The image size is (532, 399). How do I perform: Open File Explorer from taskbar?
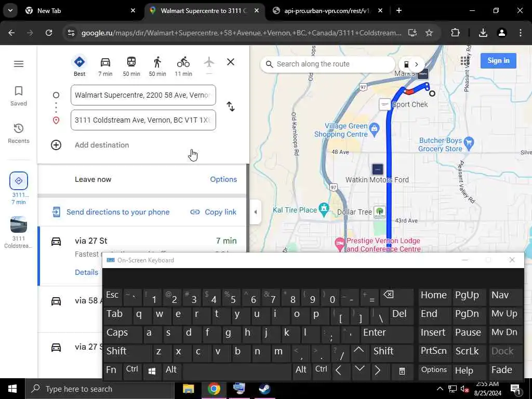point(188,389)
